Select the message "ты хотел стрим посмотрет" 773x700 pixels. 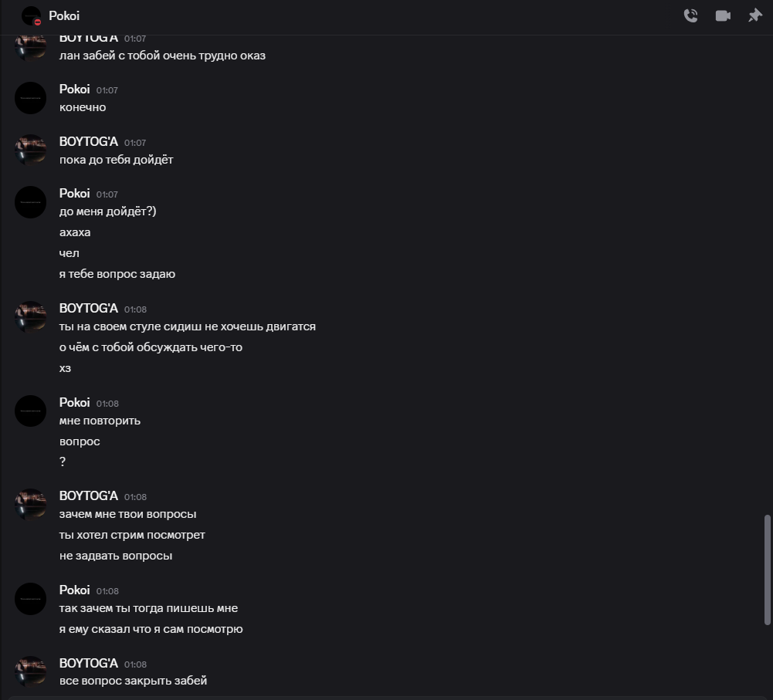[x=132, y=535]
